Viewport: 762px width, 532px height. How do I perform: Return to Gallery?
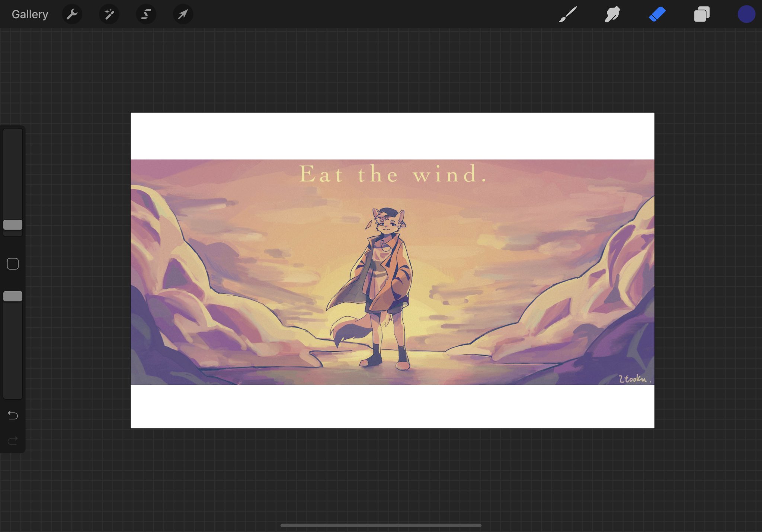(30, 14)
